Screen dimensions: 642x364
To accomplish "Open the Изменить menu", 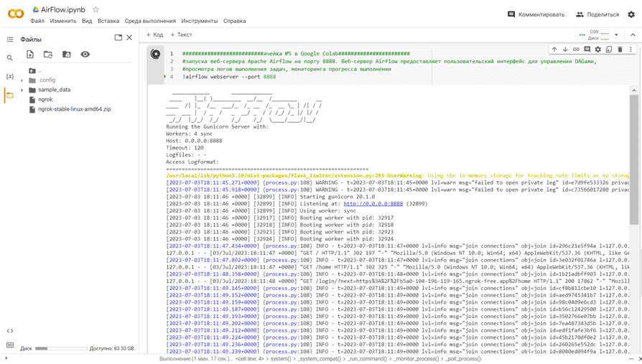I will [x=63, y=21].
